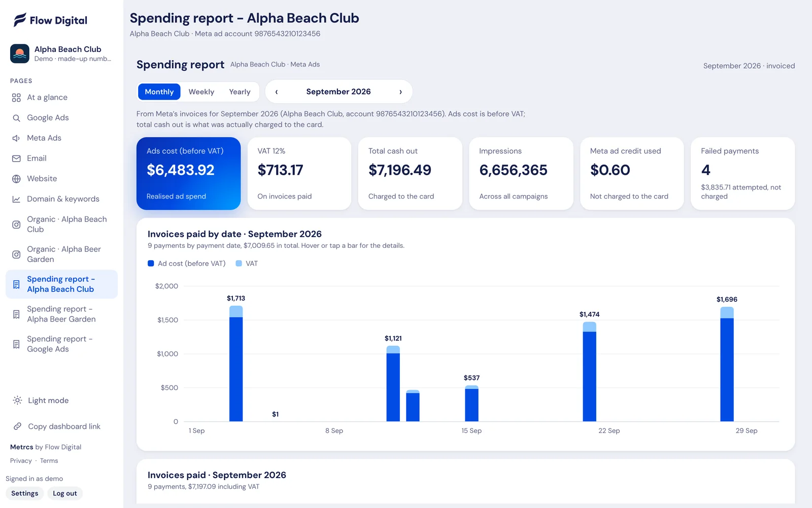Image resolution: width=812 pixels, height=508 pixels.
Task: Click the "Invoices paid · September 2026" heading
Action: click(217, 475)
